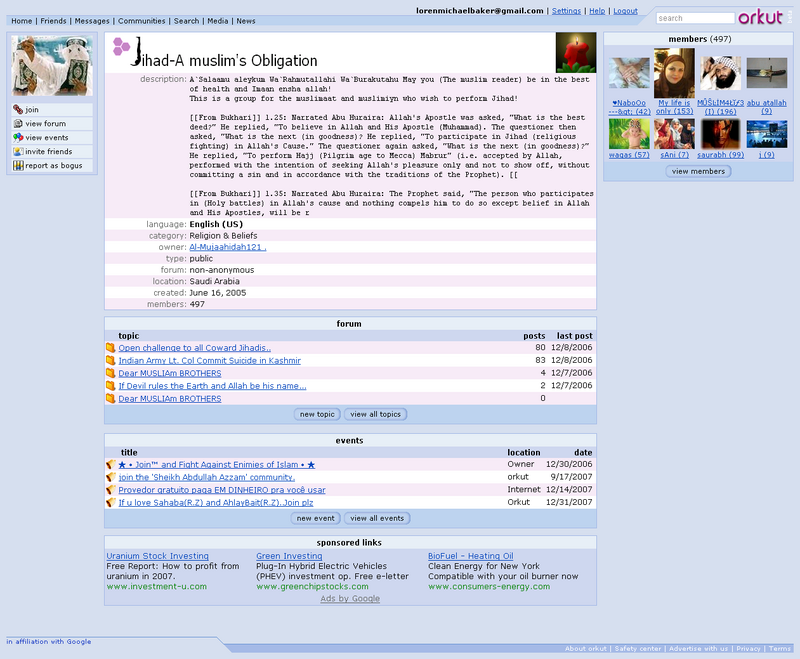800x659 pixels.
Task: Open event Join and Fight Against Enimies
Action: click(216, 465)
